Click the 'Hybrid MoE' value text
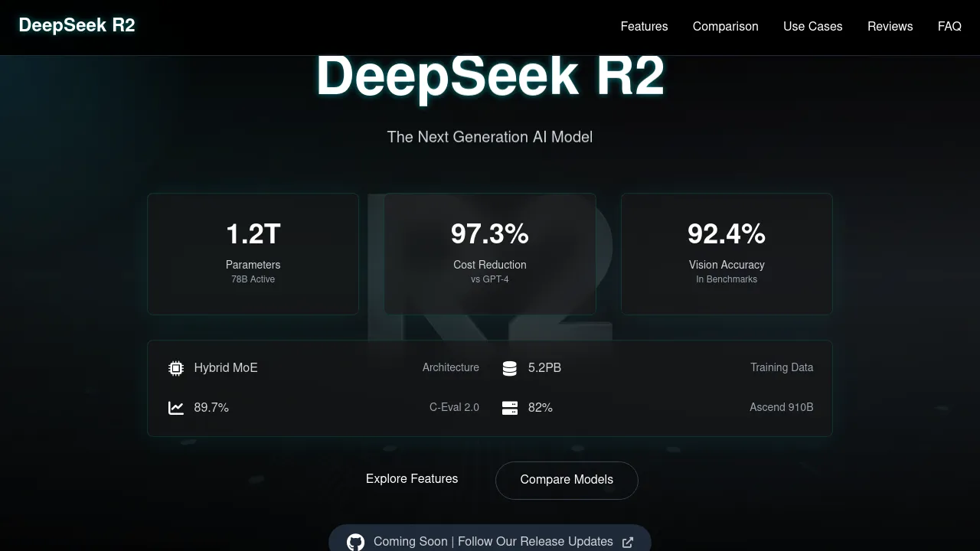 (226, 368)
